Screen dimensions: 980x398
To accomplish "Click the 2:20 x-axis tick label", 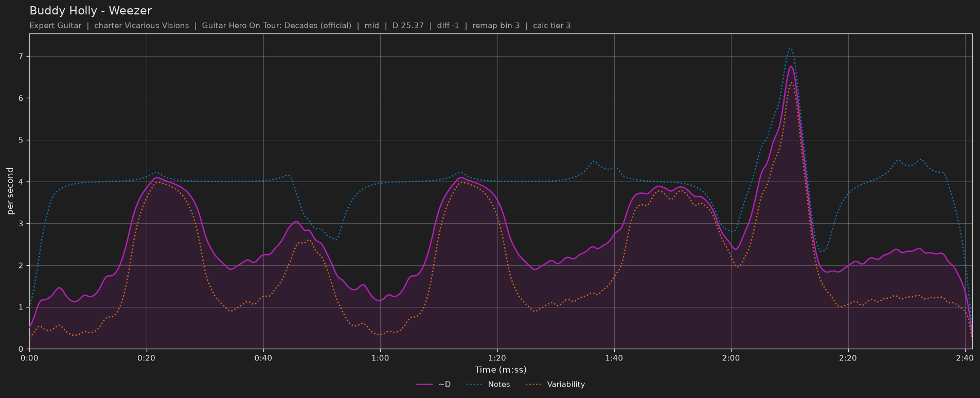I will coord(848,358).
